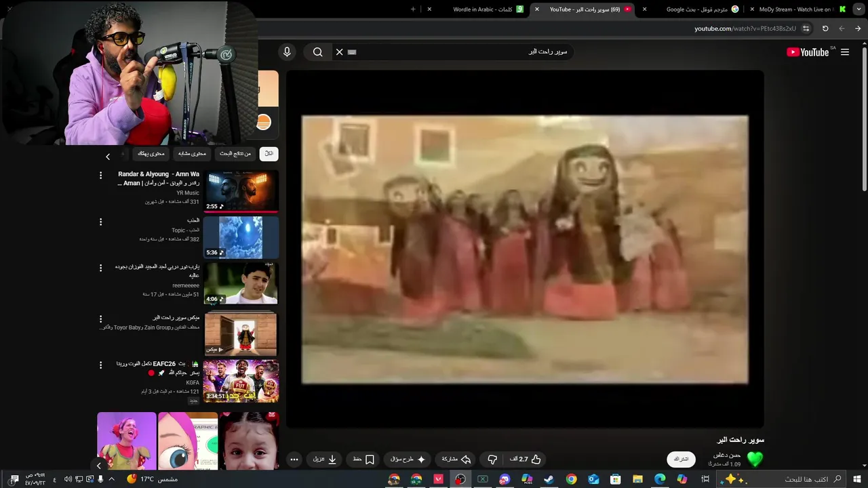The height and width of the screenshot is (488, 868).
Task: Click the youtube.com address bar URL
Action: pyautogui.click(x=745, y=28)
